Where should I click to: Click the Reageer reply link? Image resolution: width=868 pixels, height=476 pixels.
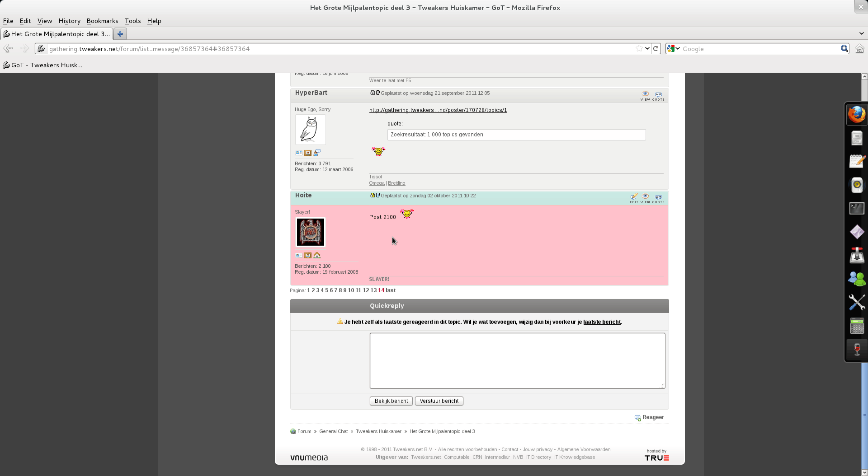click(649, 417)
